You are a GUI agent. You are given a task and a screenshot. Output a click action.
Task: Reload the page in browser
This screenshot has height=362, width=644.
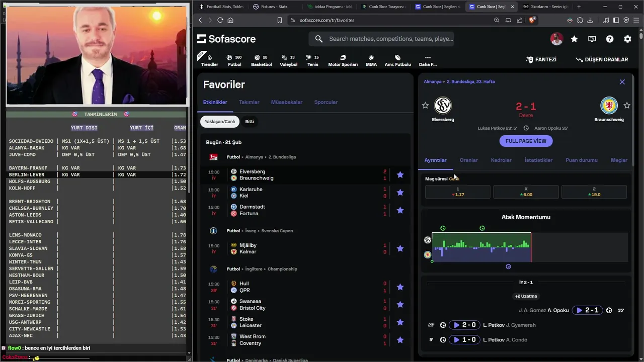click(220, 20)
